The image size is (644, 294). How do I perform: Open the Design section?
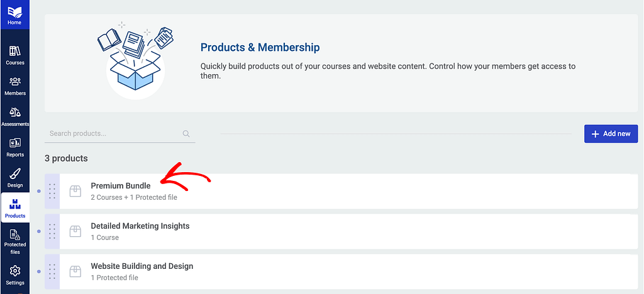point(14,178)
